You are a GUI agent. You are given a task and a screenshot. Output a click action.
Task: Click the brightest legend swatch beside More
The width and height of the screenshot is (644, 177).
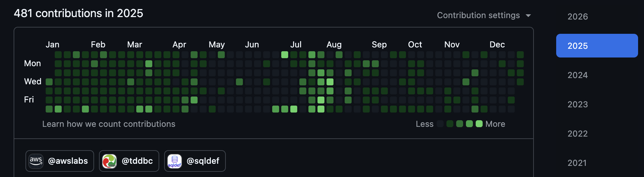479,124
